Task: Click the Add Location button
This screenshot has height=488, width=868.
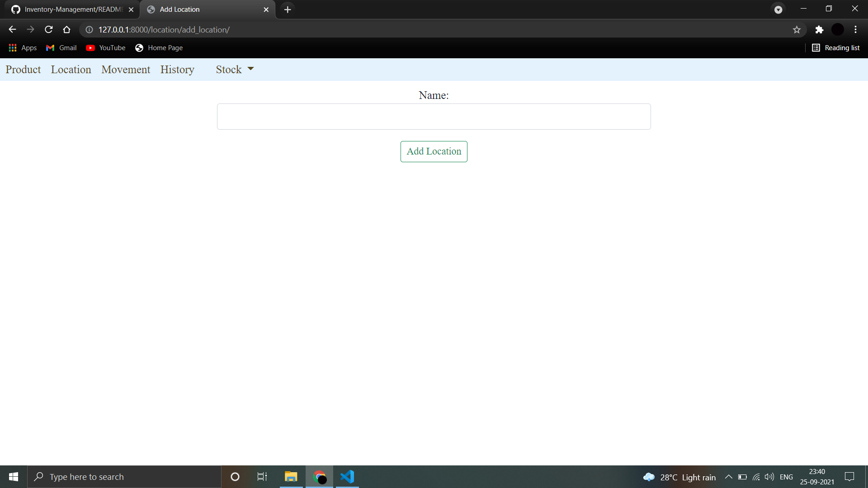Action: (434, 151)
